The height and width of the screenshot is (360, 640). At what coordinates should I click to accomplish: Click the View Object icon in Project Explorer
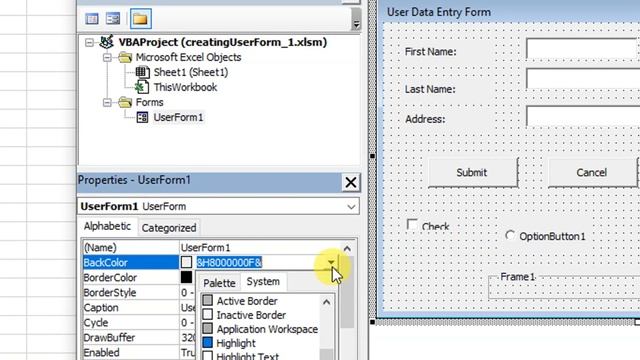pos(113,19)
